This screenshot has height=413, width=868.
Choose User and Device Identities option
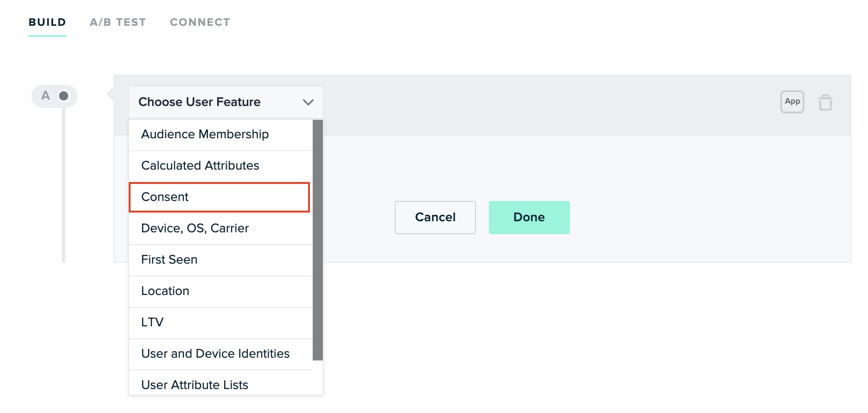[215, 354]
